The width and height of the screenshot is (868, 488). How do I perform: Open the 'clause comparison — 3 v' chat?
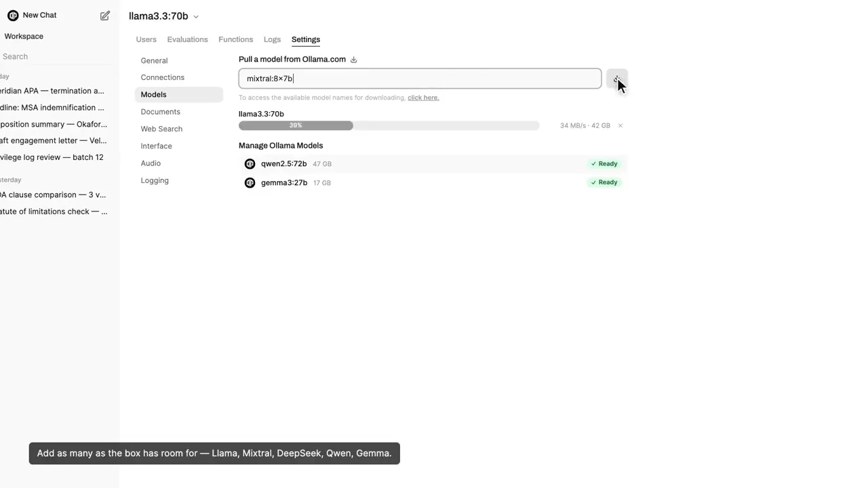(53, 195)
